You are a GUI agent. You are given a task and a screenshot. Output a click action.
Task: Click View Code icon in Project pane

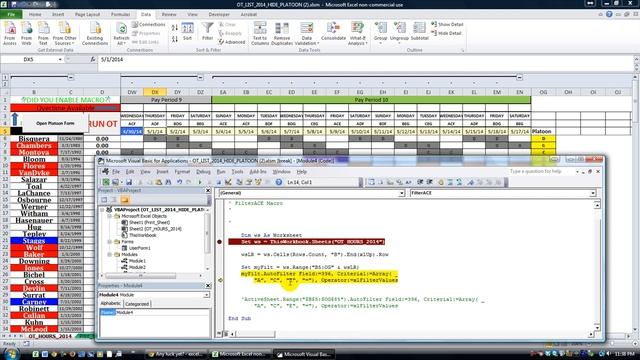[x=104, y=200]
